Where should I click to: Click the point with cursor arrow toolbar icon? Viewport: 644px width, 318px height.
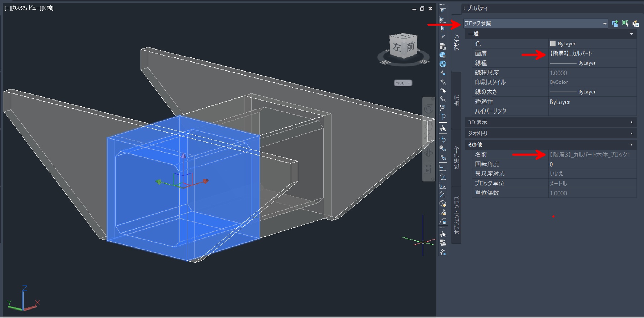pos(443,91)
